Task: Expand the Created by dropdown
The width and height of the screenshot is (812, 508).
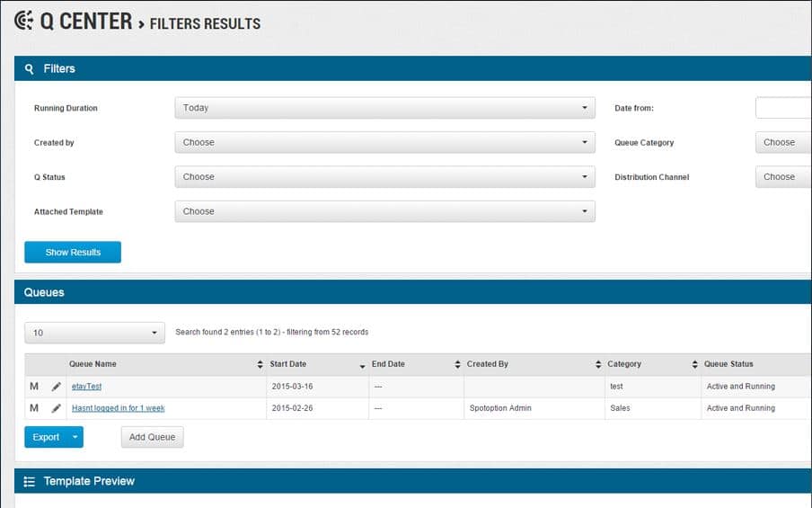Action: tap(384, 142)
